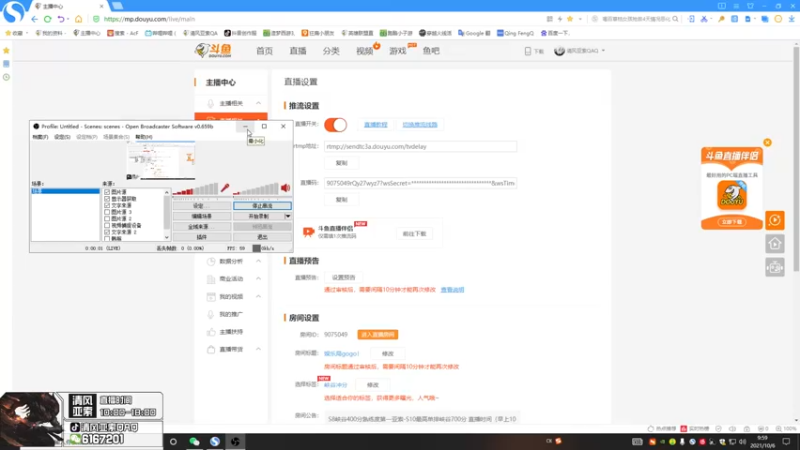Click 主播扶持 thumbs-up icon
The height and width of the screenshot is (450, 800).
point(211,332)
